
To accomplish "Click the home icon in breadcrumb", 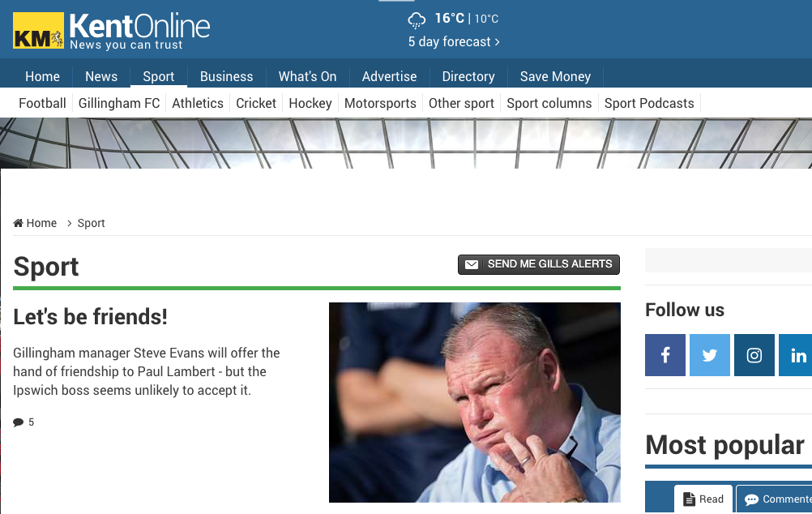I will [18, 223].
